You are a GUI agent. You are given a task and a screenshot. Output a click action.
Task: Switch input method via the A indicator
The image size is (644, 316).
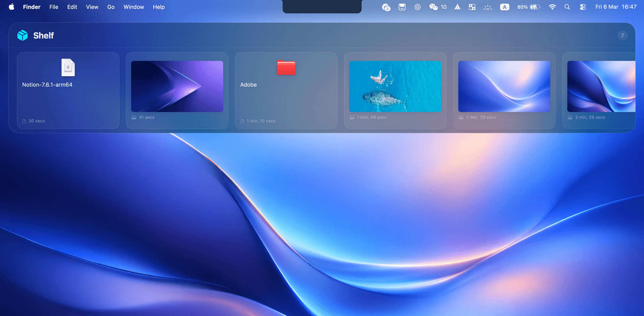click(x=504, y=7)
